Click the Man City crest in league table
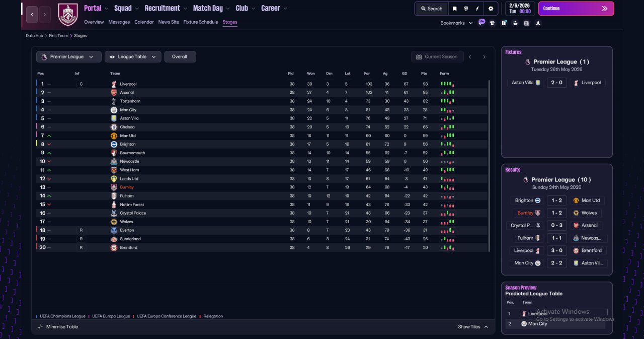The image size is (644, 339). (x=114, y=110)
